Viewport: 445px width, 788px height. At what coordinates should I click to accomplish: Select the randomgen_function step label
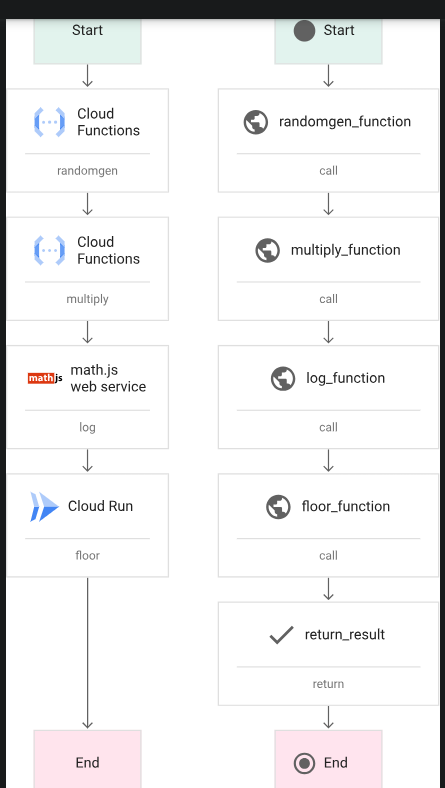coord(345,122)
